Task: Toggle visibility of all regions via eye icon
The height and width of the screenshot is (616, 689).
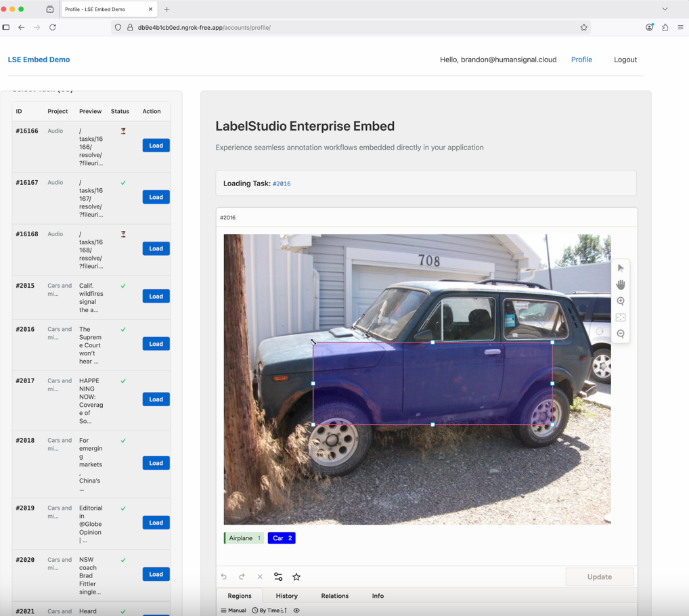Action: [296, 610]
